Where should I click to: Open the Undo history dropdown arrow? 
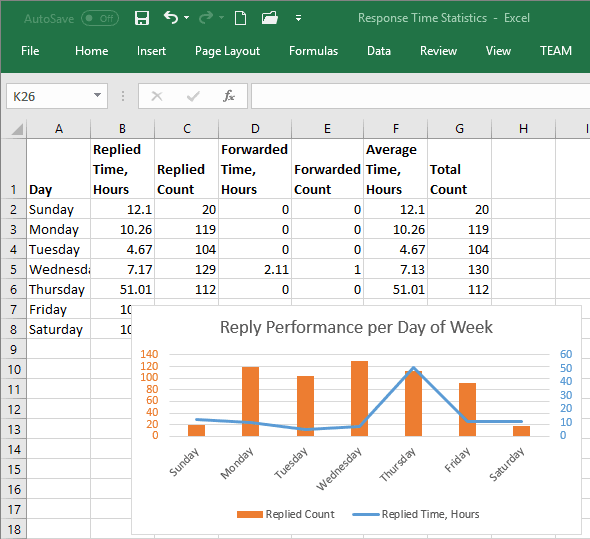tap(187, 18)
